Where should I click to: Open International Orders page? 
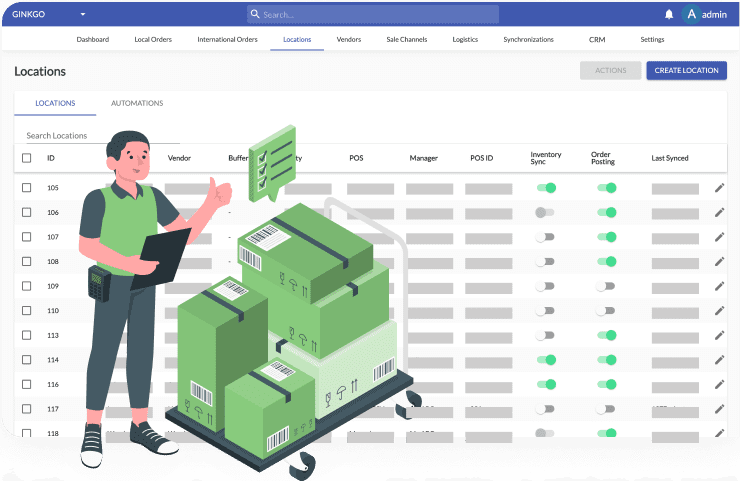pos(227,39)
